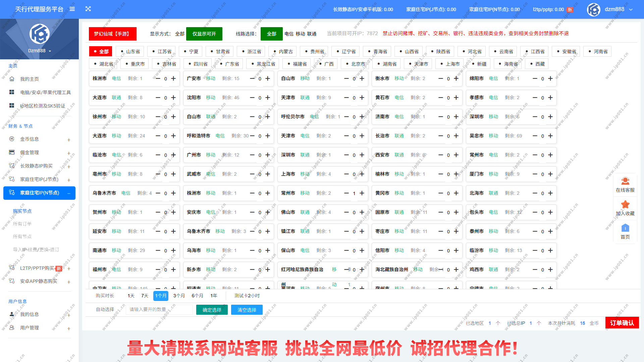Click the fullscreen expand icon in top bar
The width and height of the screenshot is (644, 362).
(x=88, y=9)
